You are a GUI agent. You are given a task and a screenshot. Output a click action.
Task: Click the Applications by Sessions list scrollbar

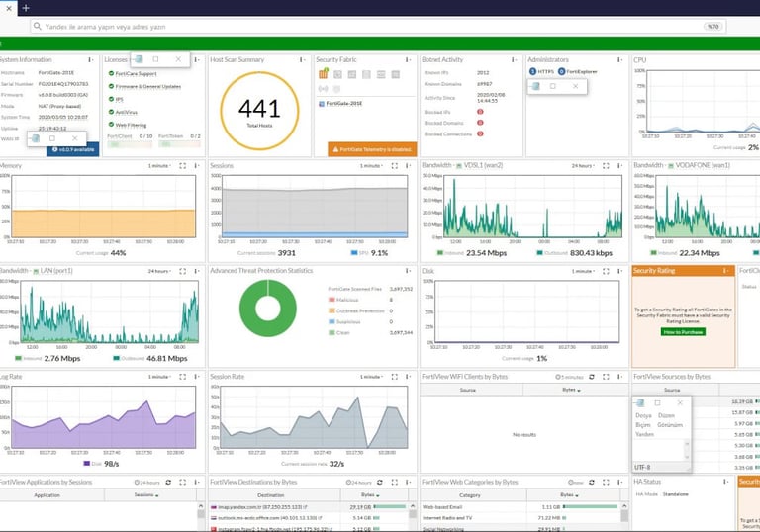(201, 516)
